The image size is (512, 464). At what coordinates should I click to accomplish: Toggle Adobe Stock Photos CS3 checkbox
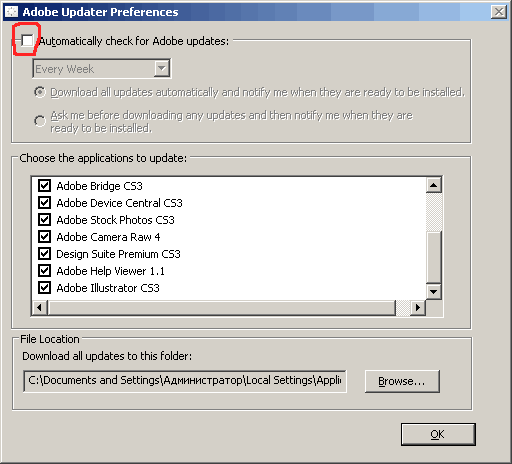tap(44, 219)
